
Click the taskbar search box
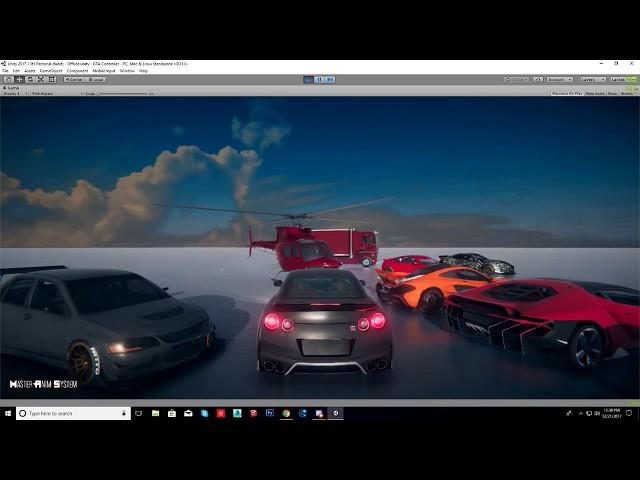coord(73,413)
